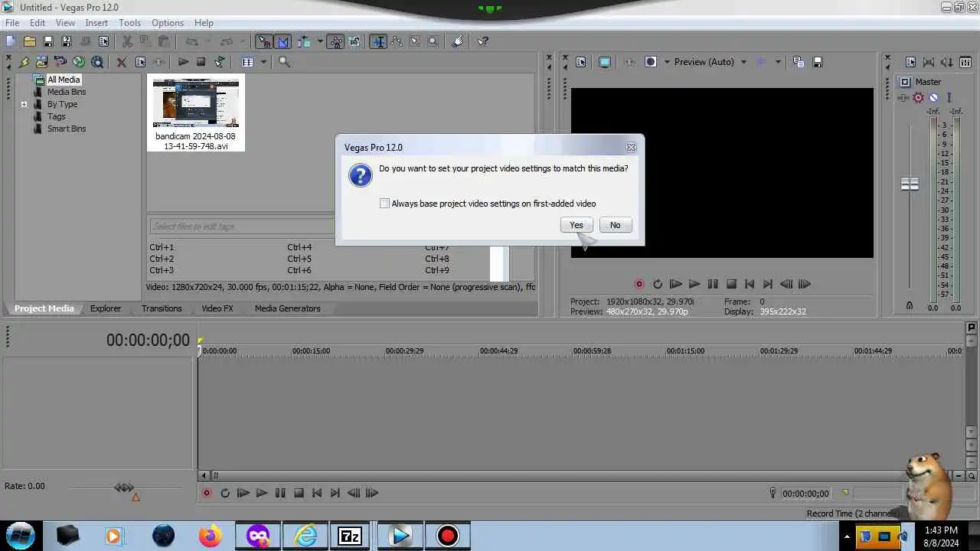Check Always base project video settings checkbox
Image resolution: width=980 pixels, height=551 pixels.
384,204
